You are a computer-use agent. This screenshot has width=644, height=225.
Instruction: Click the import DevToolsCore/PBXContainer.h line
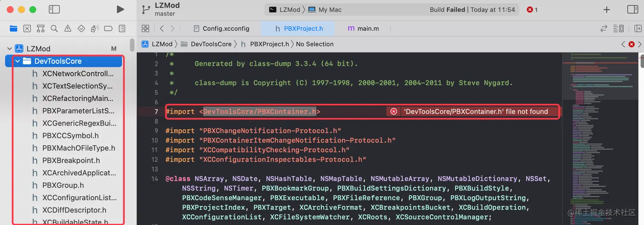tap(243, 111)
